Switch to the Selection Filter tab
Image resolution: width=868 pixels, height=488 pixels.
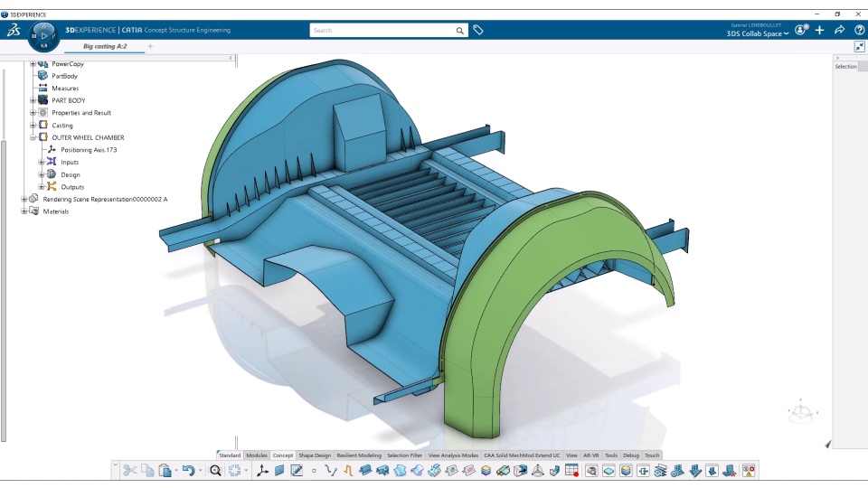tap(404, 455)
